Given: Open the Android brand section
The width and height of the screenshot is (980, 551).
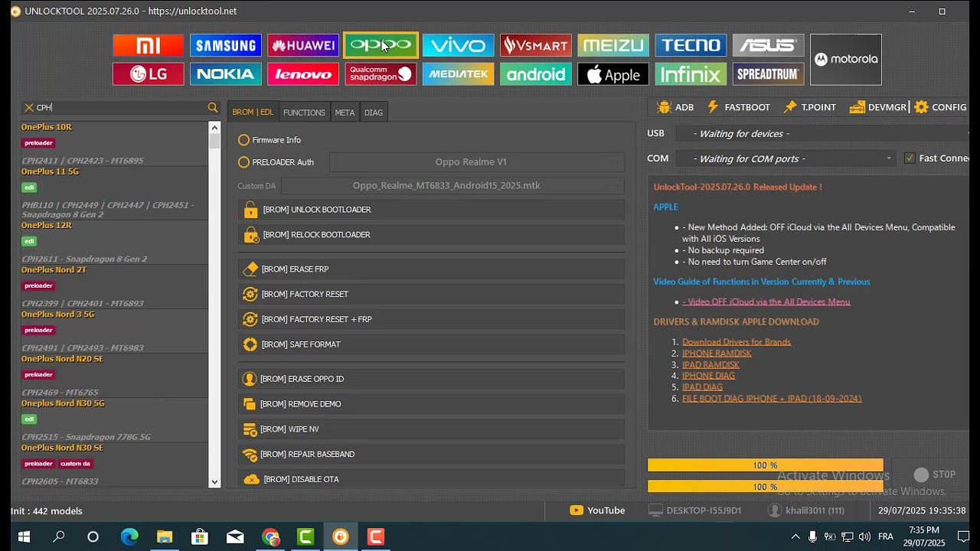Looking at the screenshot, I should coord(535,74).
